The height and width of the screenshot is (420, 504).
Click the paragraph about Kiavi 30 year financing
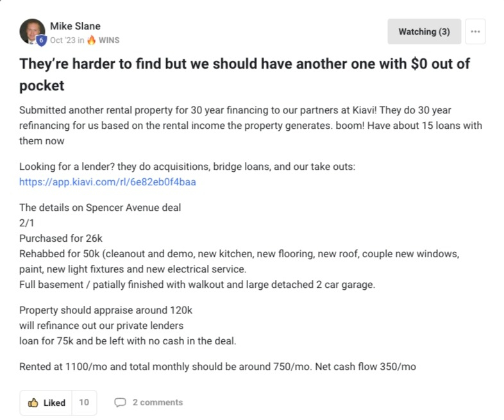pos(251,125)
